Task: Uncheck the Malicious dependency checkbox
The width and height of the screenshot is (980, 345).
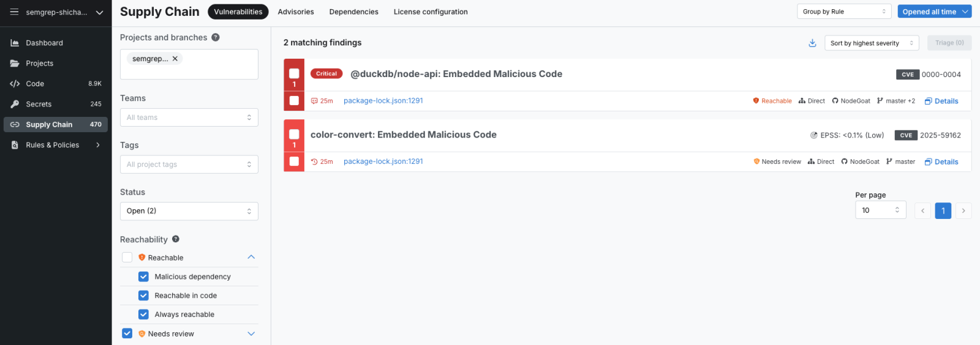Action: tap(143, 276)
